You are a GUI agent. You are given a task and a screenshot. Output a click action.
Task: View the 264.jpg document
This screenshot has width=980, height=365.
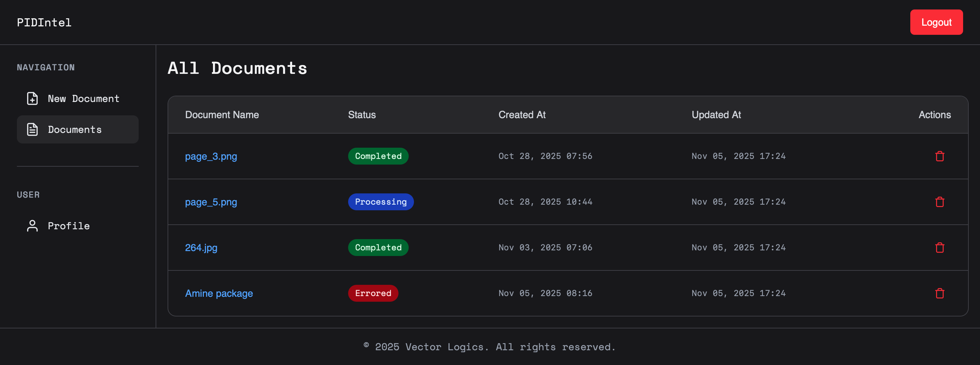pos(201,248)
